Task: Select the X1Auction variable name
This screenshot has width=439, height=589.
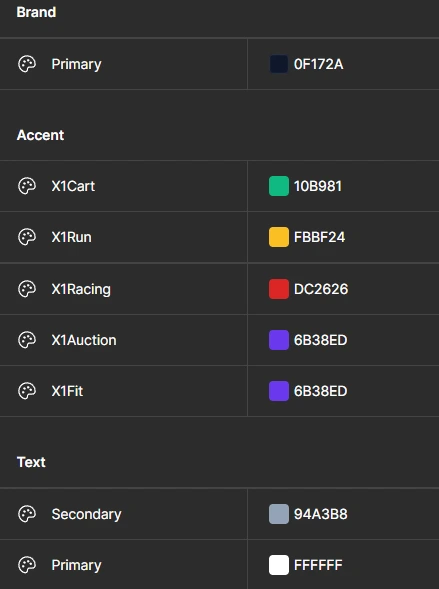Action: point(84,340)
